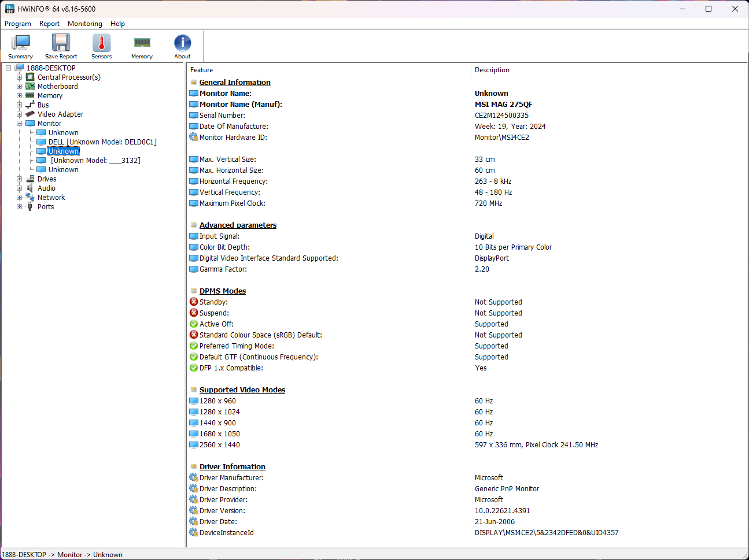
Task: Click the Monitor Hardware ID gear icon
Action: tap(194, 137)
